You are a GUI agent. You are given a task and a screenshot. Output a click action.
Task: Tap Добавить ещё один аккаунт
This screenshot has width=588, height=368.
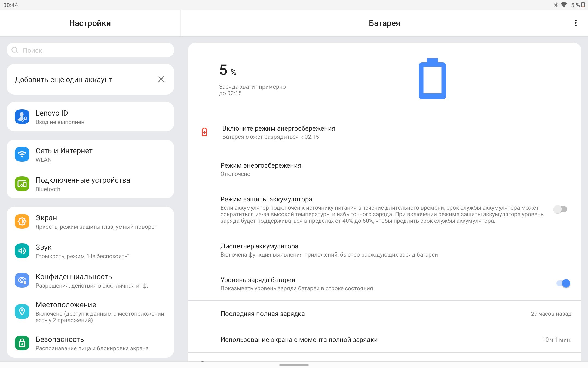(x=63, y=80)
